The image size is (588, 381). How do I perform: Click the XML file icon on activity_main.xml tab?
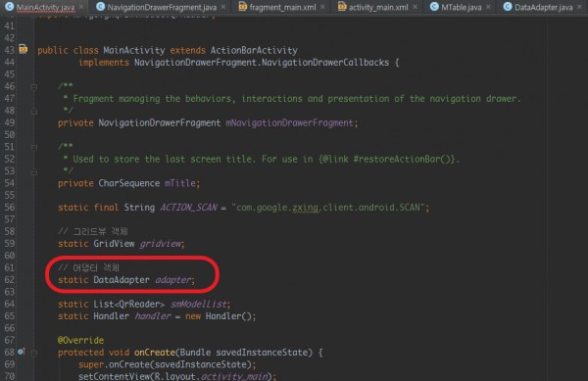click(342, 7)
